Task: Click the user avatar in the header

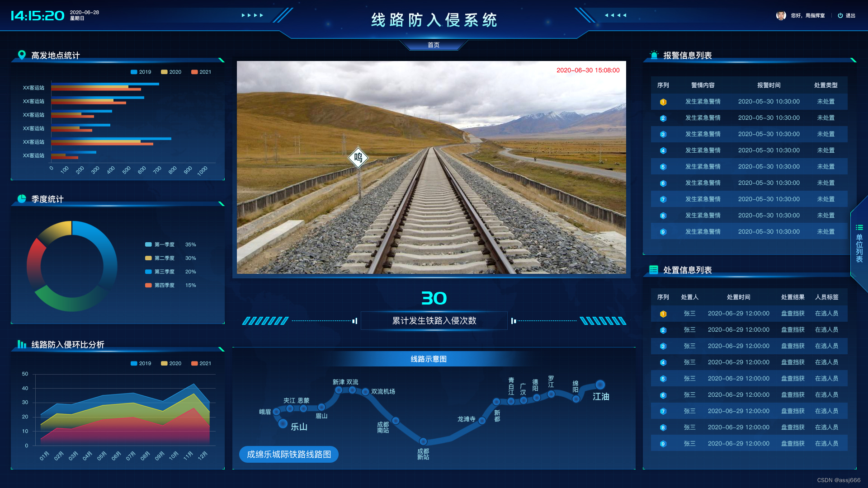Action: point(781,15)
